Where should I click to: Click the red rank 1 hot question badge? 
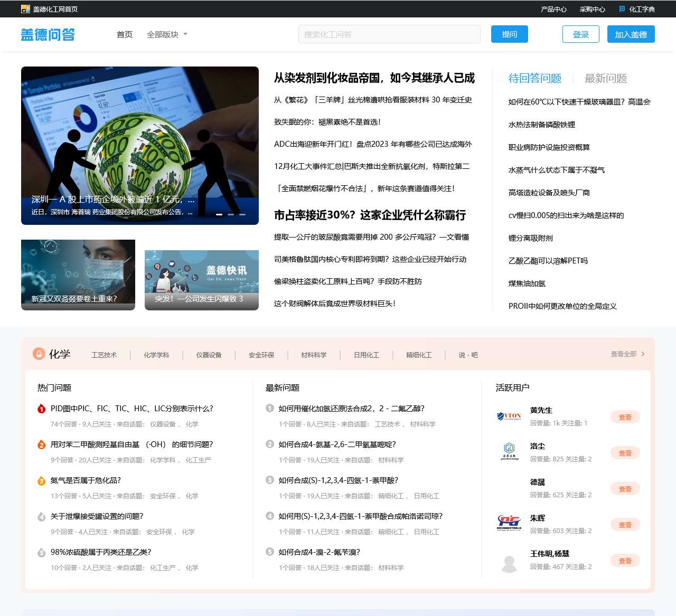(41, 409)
